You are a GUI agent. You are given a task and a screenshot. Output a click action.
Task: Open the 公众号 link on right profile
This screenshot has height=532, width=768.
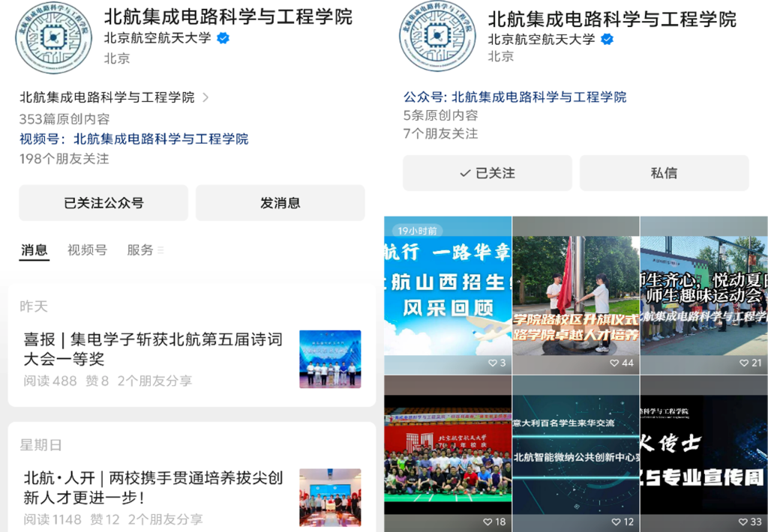click(x=538, y=97)
